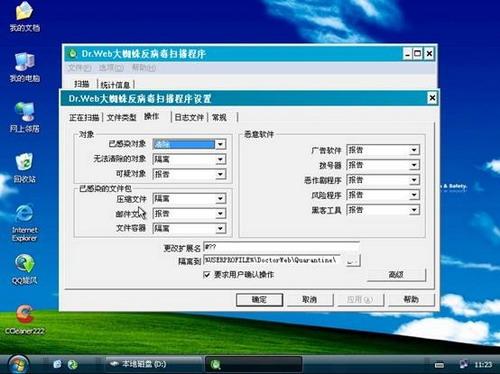Launch CCleaner222 desktop icon
Screen dimensions: 500x374
(x=24, y=319)
